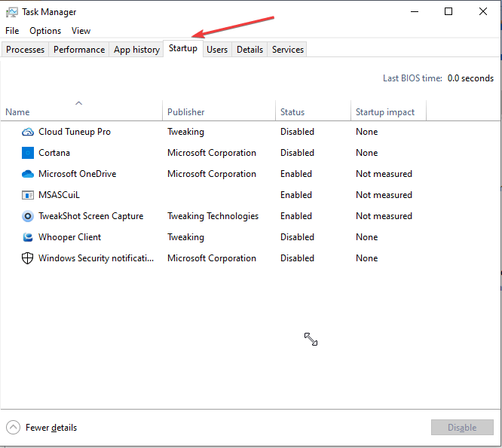Click the Cloud Tuneup Pro icon

tap(28, 132)
